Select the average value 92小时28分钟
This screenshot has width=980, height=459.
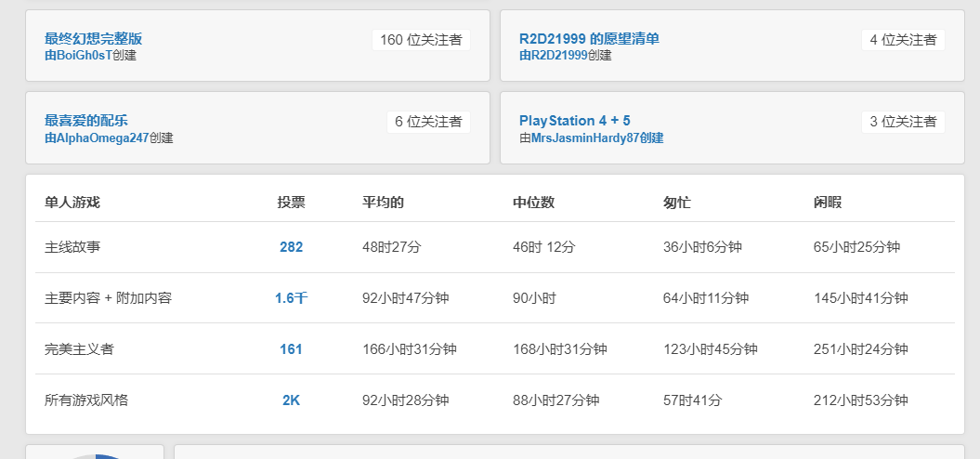(x=406, y=400)
